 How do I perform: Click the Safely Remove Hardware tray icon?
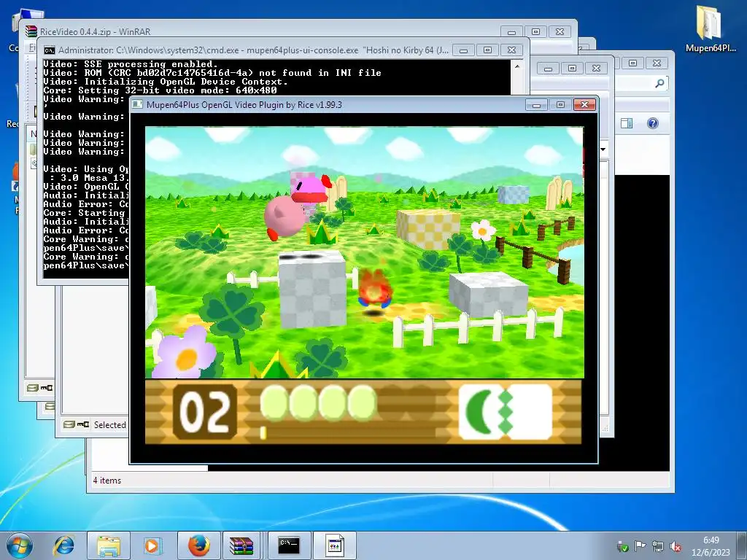(622, 546)
